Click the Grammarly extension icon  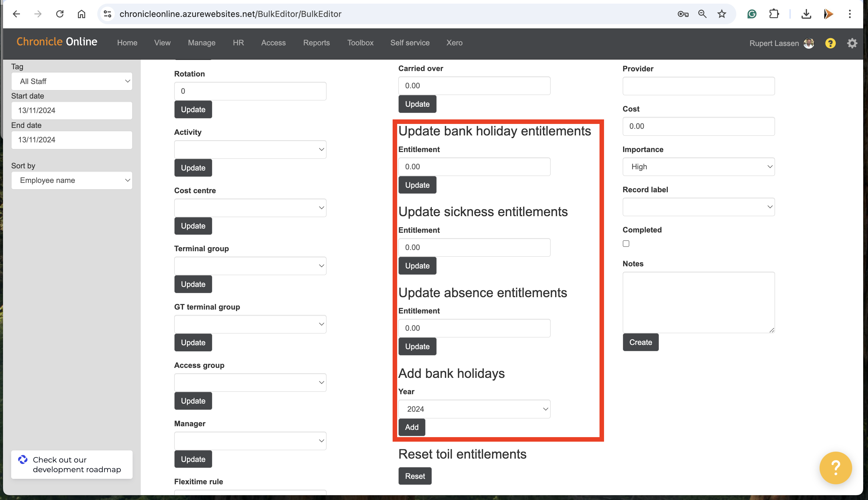tap(752, 14)
